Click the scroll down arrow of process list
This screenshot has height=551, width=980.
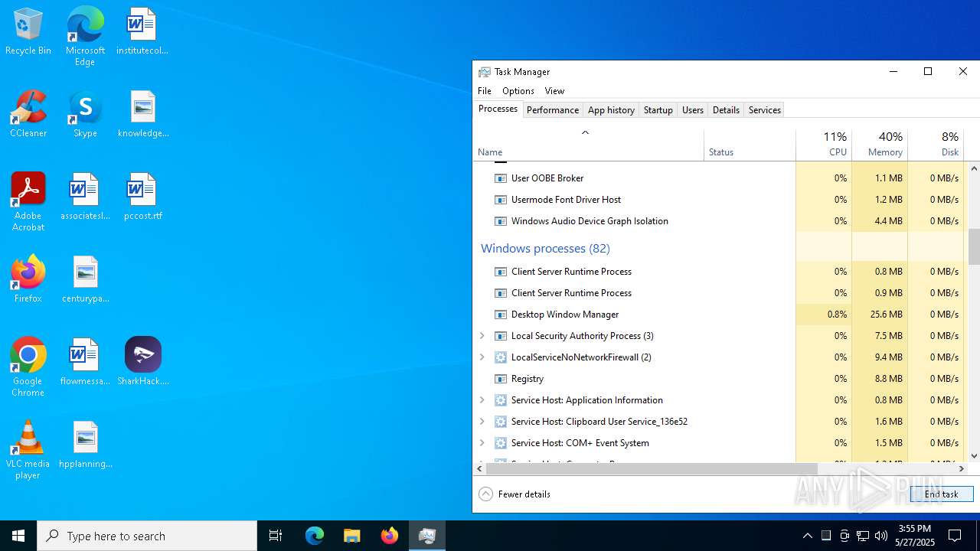tap(974, 456)
